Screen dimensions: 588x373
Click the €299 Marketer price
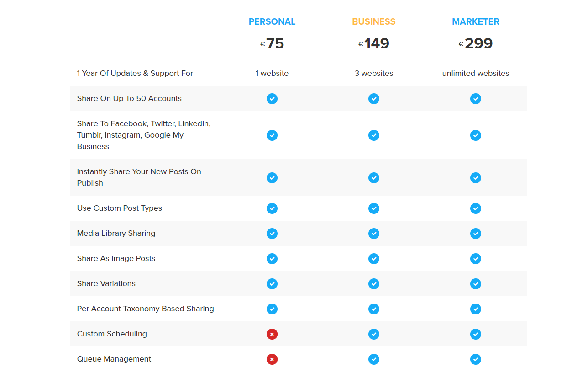476,43
